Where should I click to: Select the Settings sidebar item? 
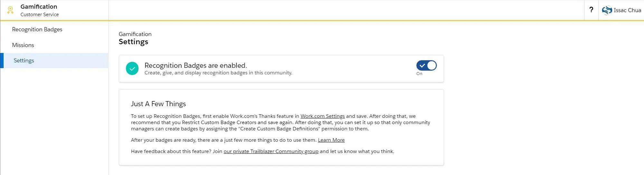54,60
